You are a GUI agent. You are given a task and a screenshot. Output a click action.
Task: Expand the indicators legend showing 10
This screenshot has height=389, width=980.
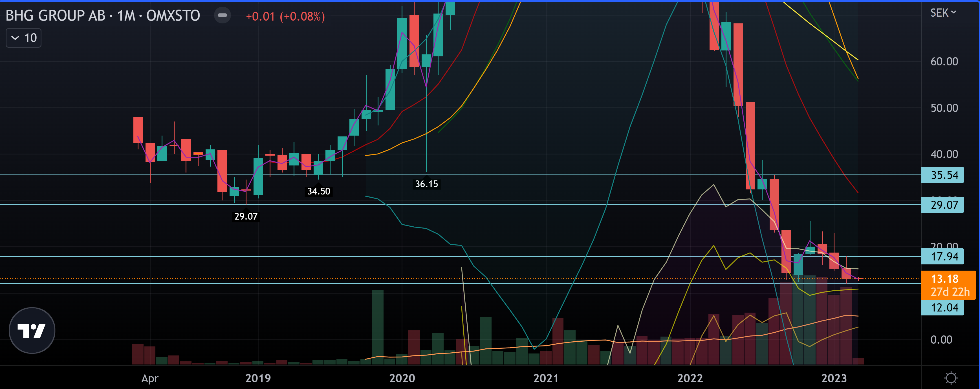tap(24, 38)
